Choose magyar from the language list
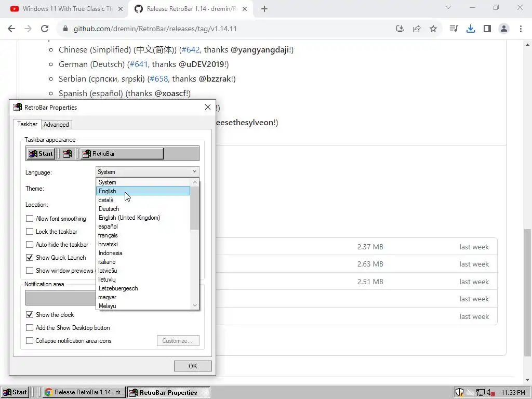The image size is (532, 399). (143, 297)
